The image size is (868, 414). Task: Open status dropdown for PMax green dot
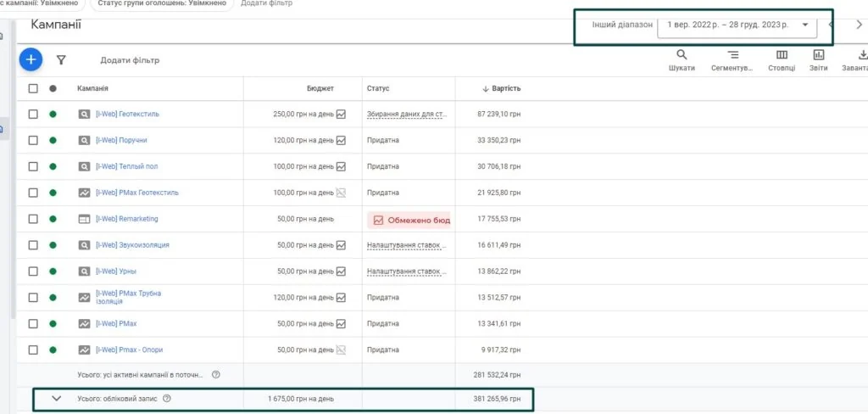click(53, 324)
